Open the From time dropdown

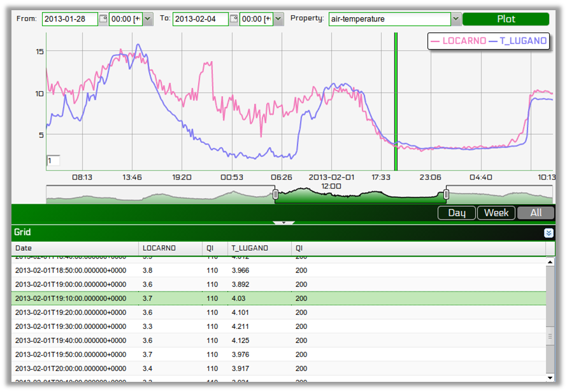pyautogui.click(x=148, y=18)
